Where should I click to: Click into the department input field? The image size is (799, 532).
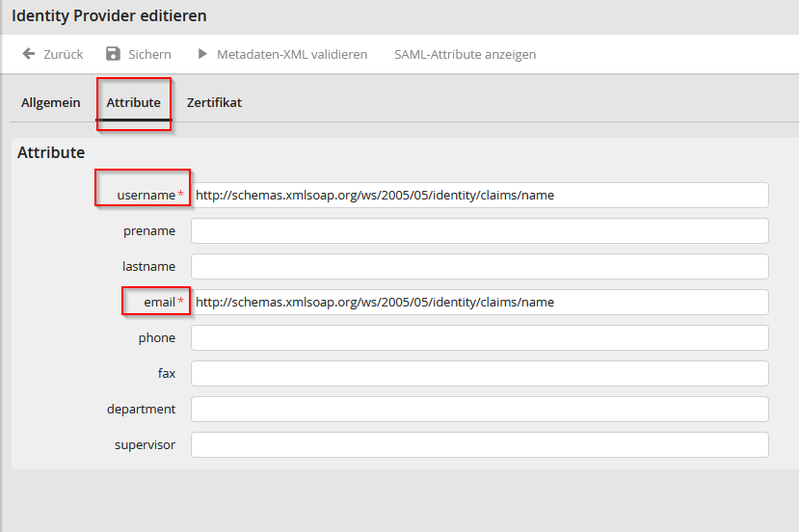pyautogui.click(x=480, y=410)
